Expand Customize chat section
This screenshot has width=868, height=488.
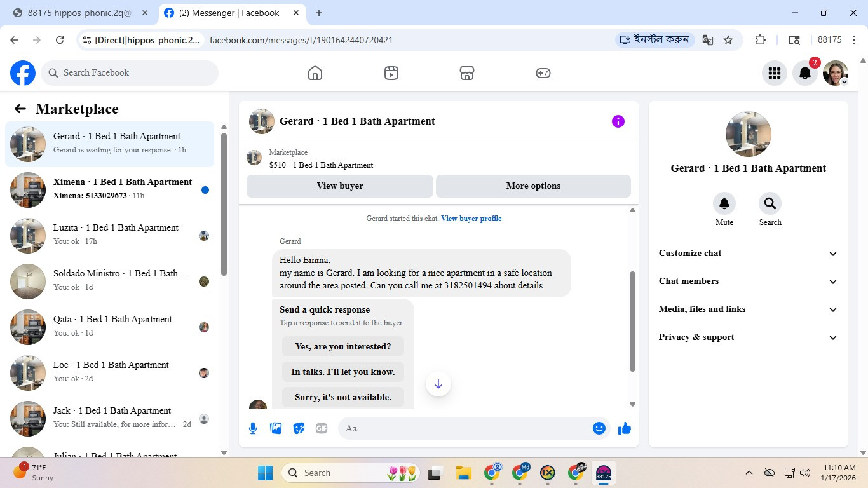(x=749, y=254)
